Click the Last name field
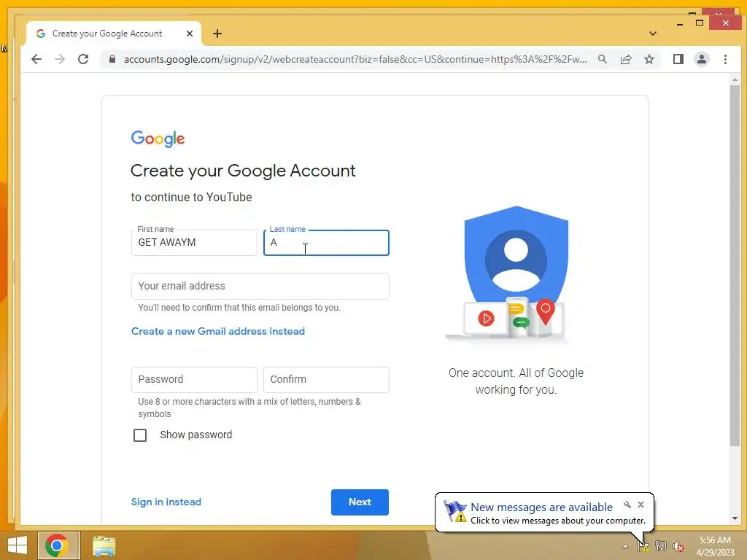Image resolution: width=747 pixels, height=560 pixels. [326, 242]
